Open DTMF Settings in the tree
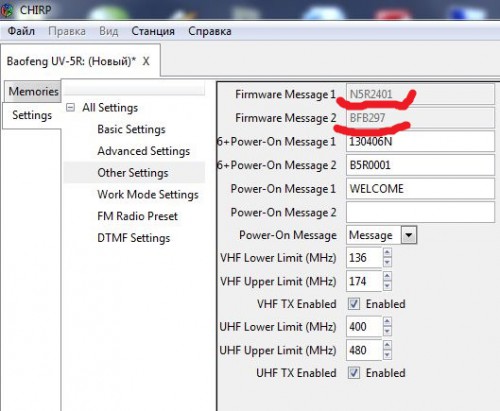The image size is (500, 411). coord(134,238)
